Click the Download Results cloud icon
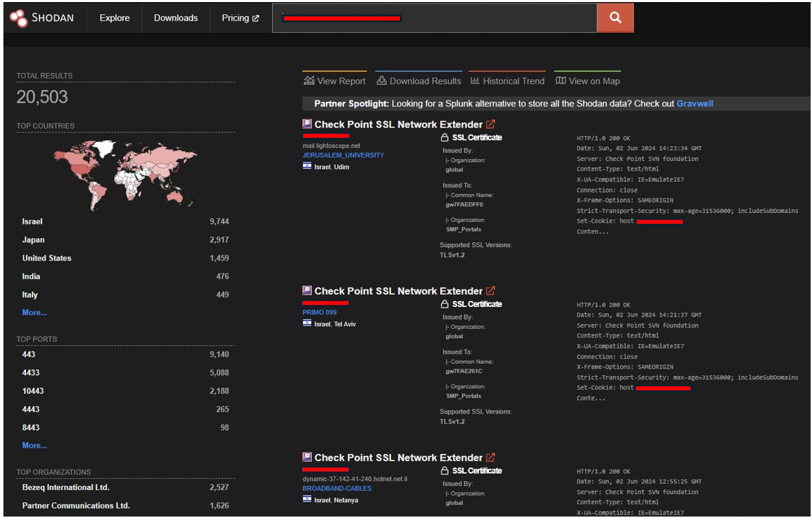Image resolution: width=812 pixels, height=518 pixels. click(x=381, y=81)
